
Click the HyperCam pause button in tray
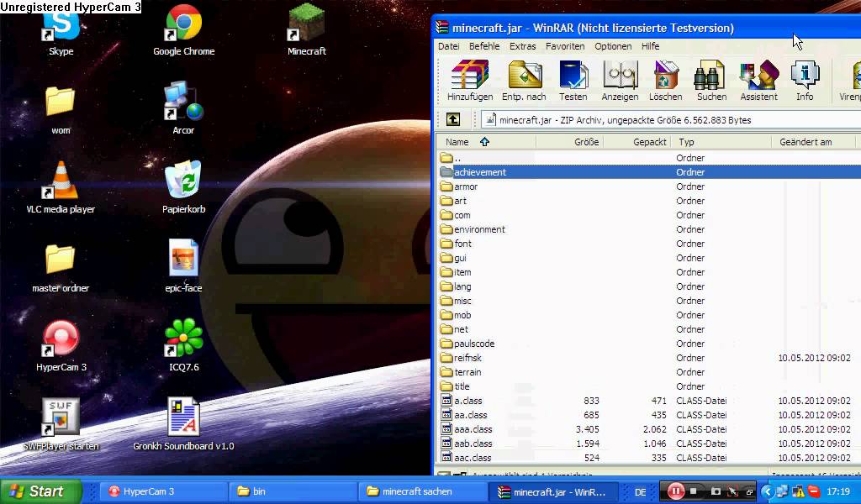tap(675, 491)
